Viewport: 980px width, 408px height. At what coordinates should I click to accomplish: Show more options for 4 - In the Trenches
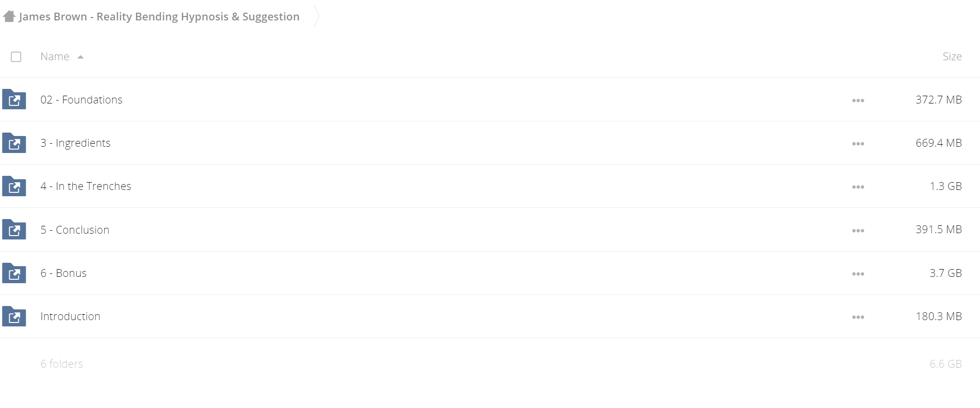tap(858, 187)
